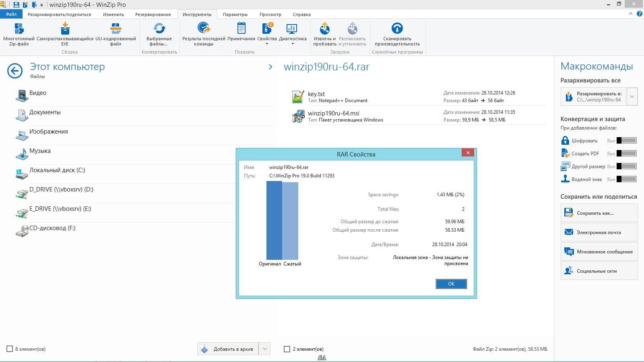
Task: Click Распаковать и установить icon
Action: (x=352, y=28)
